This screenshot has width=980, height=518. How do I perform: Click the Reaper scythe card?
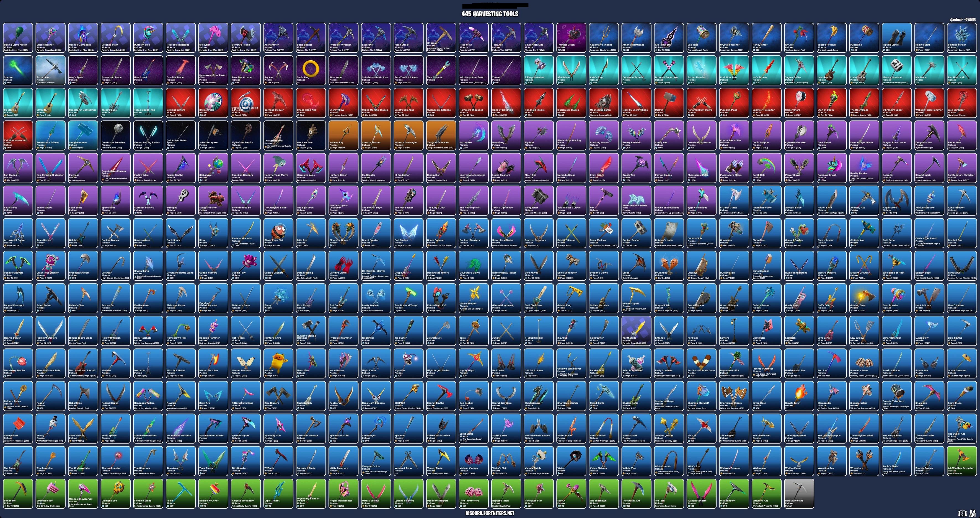click(50, 396)
